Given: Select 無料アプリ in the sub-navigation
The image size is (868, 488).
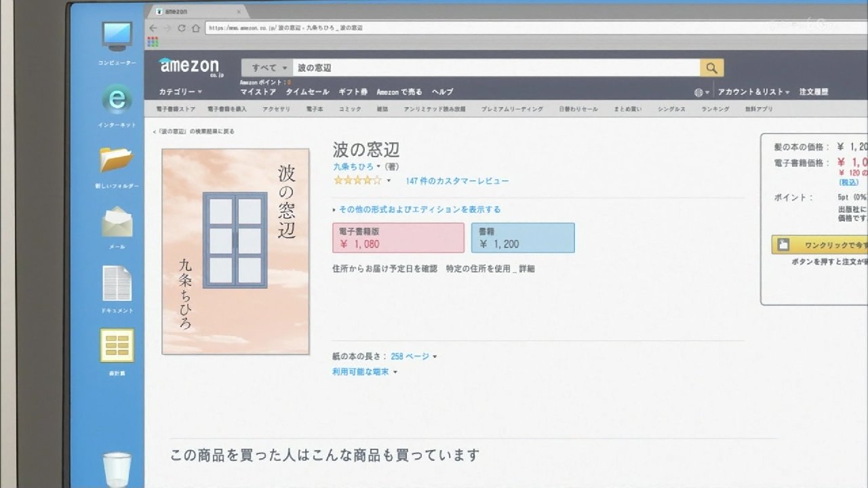Looking at the screenshot, I should (x=759, y=109).
